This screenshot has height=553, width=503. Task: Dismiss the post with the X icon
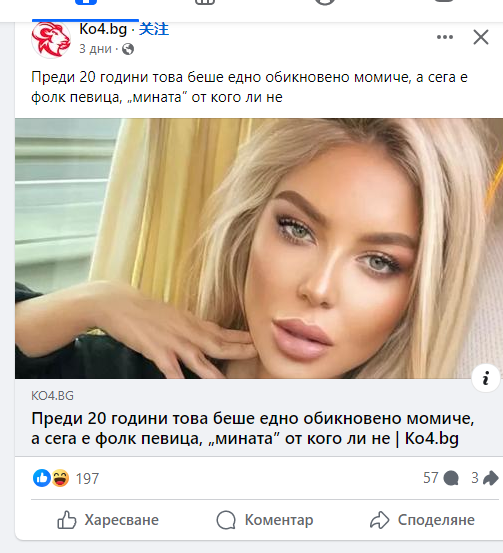481,37
